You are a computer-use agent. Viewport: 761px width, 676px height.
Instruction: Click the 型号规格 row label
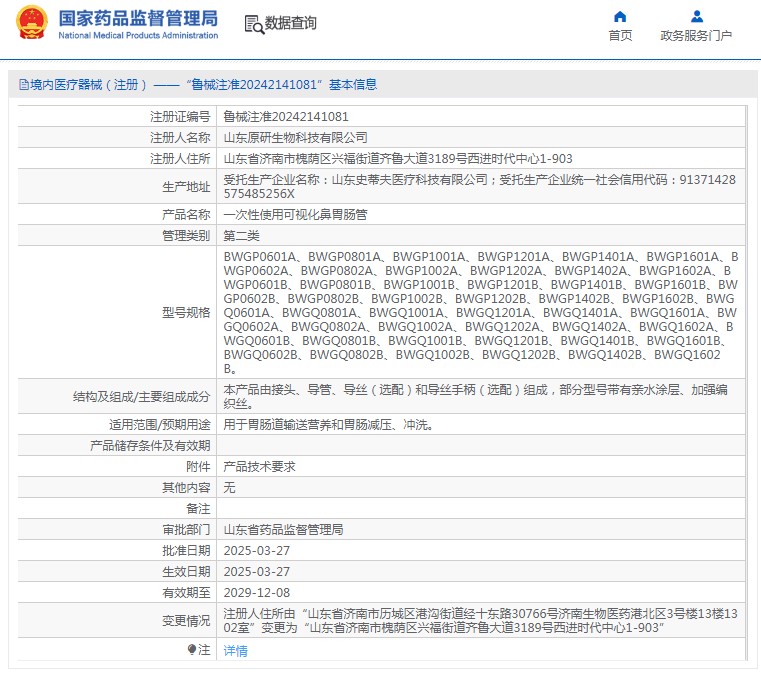click(x=186, y=313)
